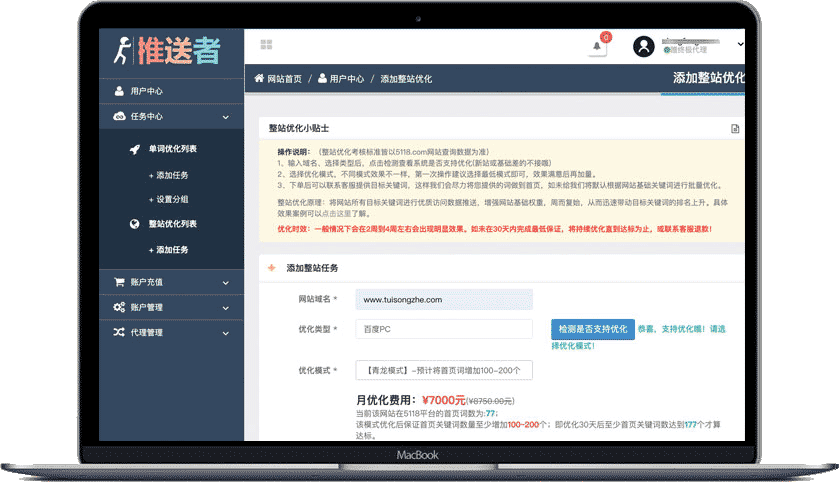Click document icon in 整站优化小贴士 panel
The image size is (839, 482).
735,128
